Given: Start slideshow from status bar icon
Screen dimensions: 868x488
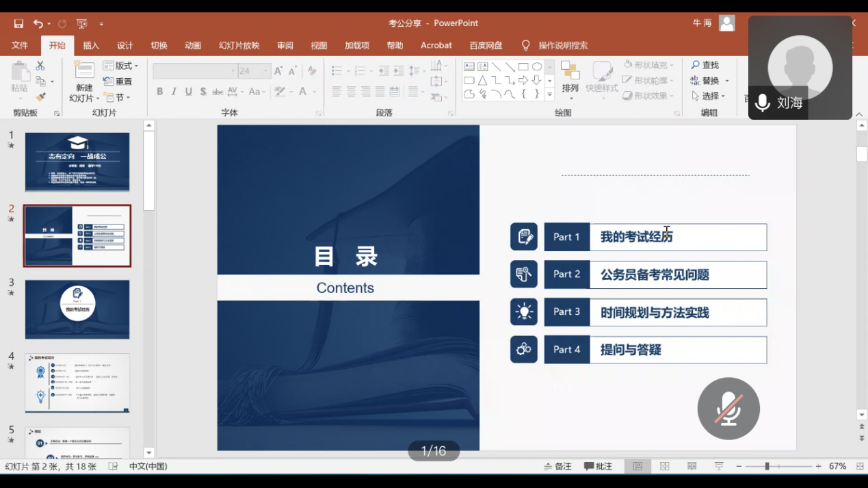Looking at the screenshot, I should [x=719, y=466].
